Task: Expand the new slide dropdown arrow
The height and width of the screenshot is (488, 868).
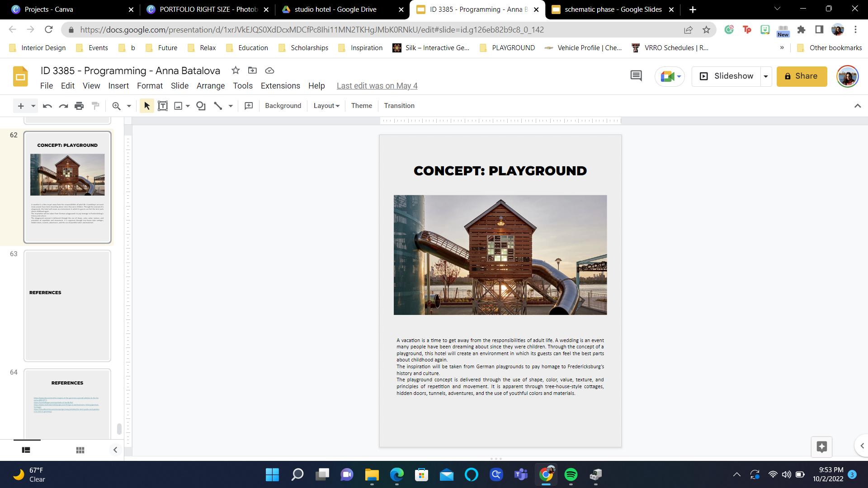Action: [x=33, y=106]
